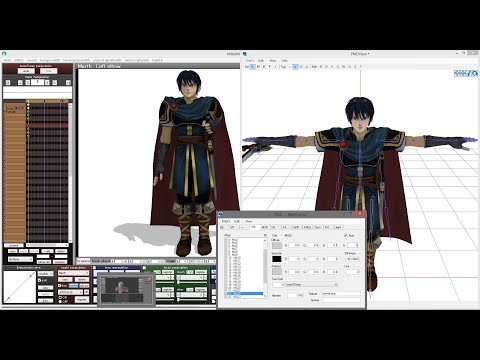This screenshot has width=480, height=360.
Task: Click the PMD editor window title icon
Action: coord(221,214)
